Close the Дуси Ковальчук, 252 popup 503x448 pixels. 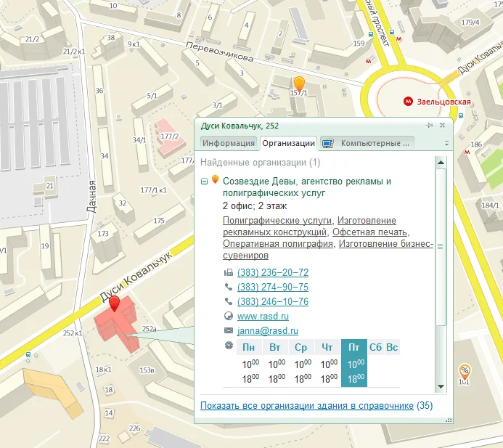[442, 126]
